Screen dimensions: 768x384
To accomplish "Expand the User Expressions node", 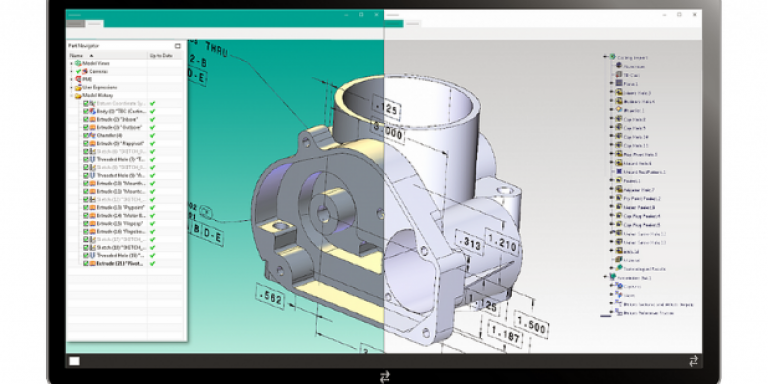I will coord(72,87).
